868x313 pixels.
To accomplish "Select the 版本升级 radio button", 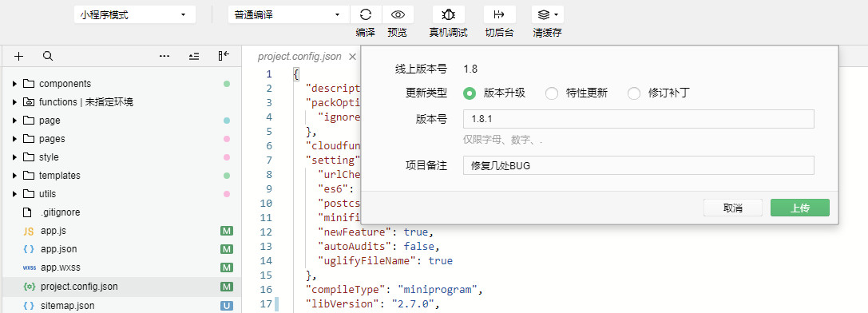I will pyautogui.click(x=470, y=93).
